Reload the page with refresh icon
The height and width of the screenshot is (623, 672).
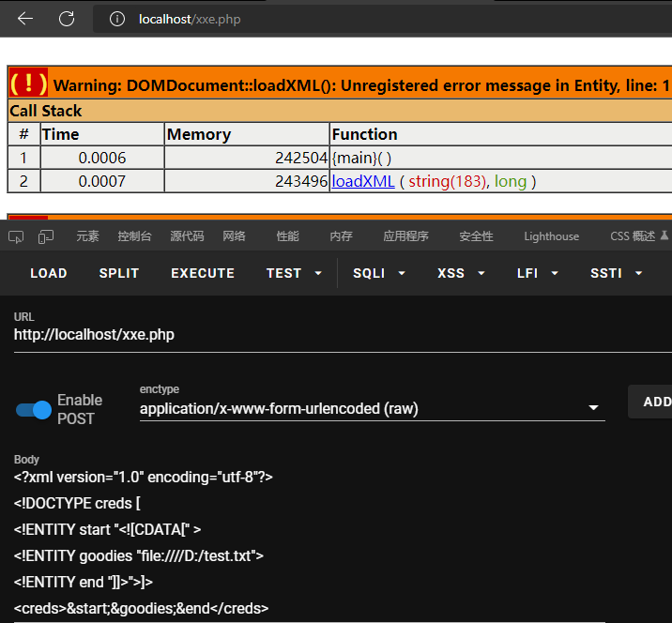click(67, 19)
